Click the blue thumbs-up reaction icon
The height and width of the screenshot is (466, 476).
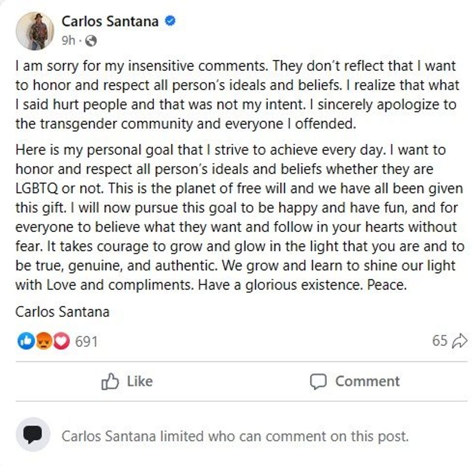pos(25,340)
